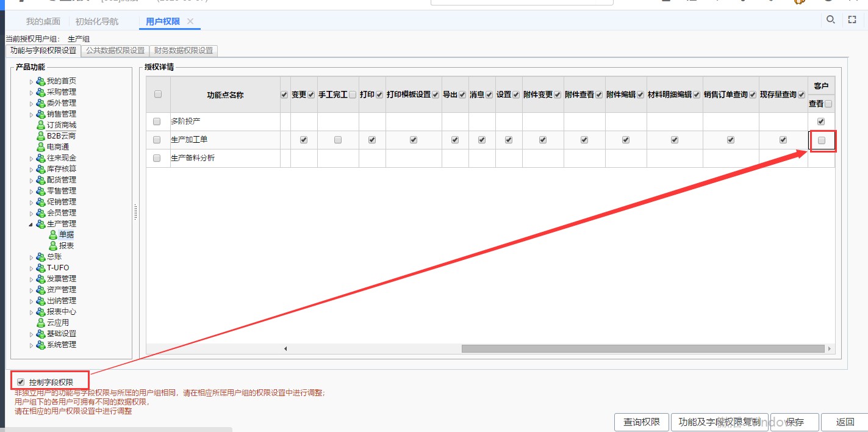The height and width of the screenshot is (432, 868).
Task: Click the 零售管理 module icon
Action: 41,191
